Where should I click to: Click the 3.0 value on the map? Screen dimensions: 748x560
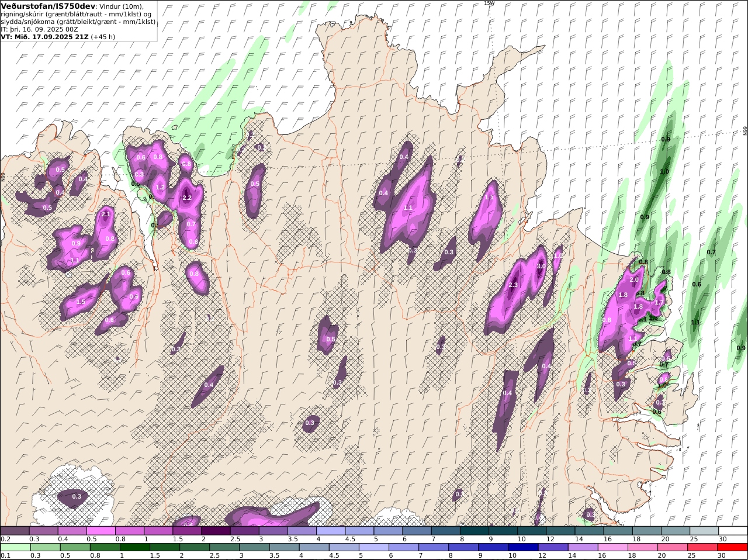(541, 266)
